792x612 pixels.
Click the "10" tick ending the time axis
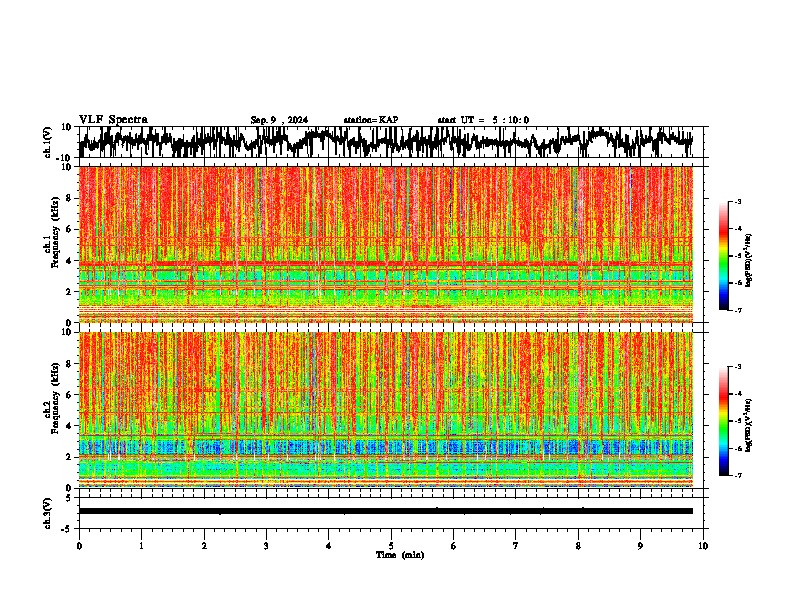(703, 546)
